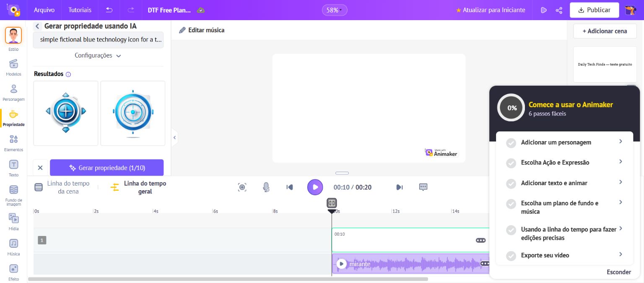
Task: Open the Efeito sidebar panel
Action: (13, 272)
